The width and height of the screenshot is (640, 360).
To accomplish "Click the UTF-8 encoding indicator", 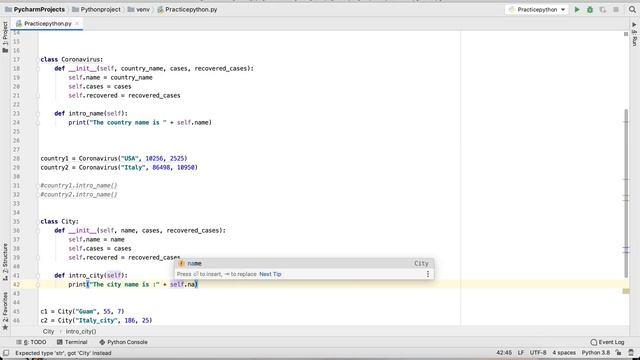I will click(538, 353).
